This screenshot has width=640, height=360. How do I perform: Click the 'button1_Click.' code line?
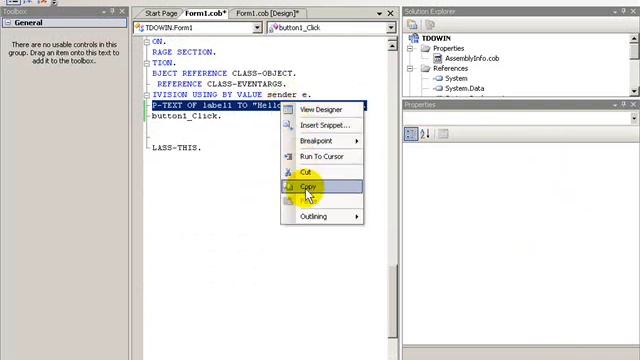coord(187,116)
